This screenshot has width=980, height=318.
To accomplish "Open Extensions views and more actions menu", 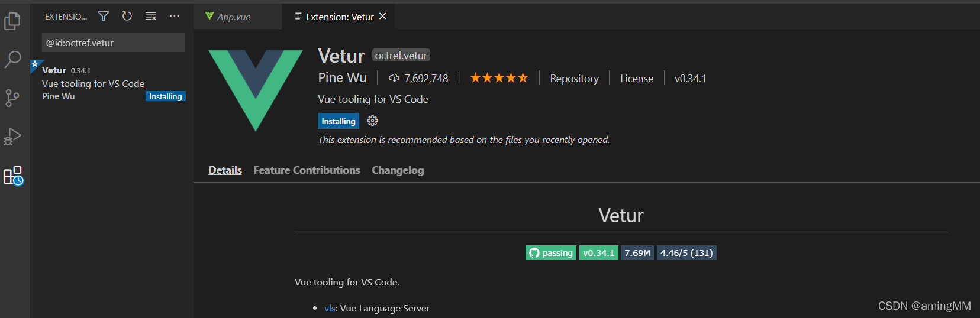I will pos(175,16).
